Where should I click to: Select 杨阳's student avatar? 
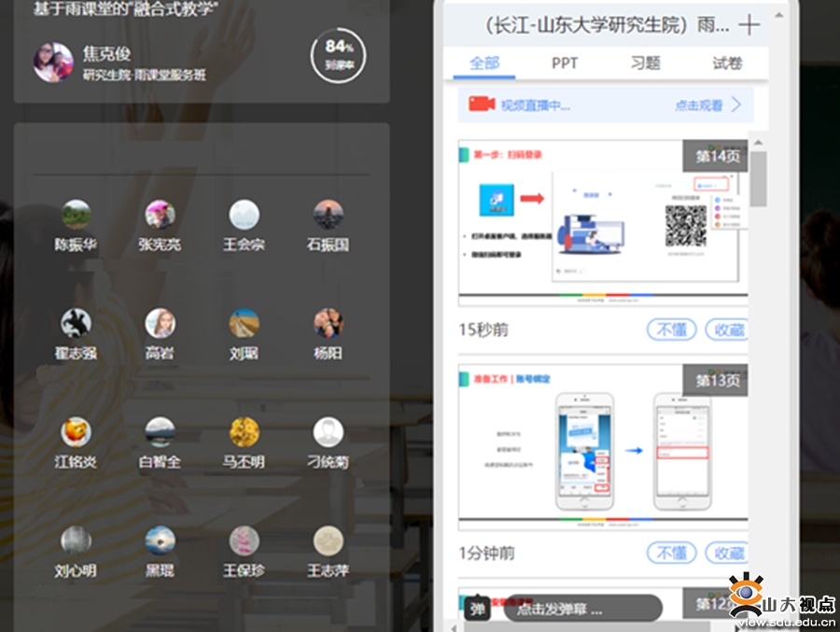point(328,323)
